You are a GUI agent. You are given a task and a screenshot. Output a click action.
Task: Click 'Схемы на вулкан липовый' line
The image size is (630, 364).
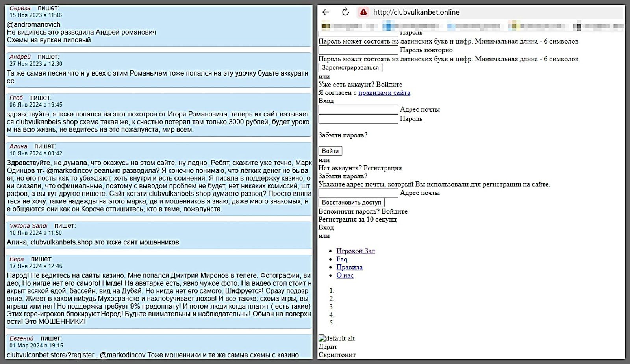49,40
